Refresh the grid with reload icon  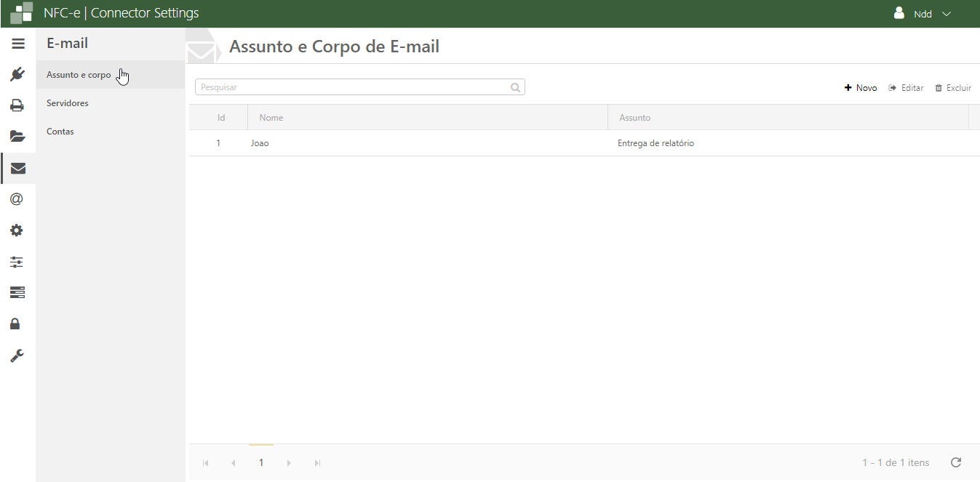click(x=956, y=462)
